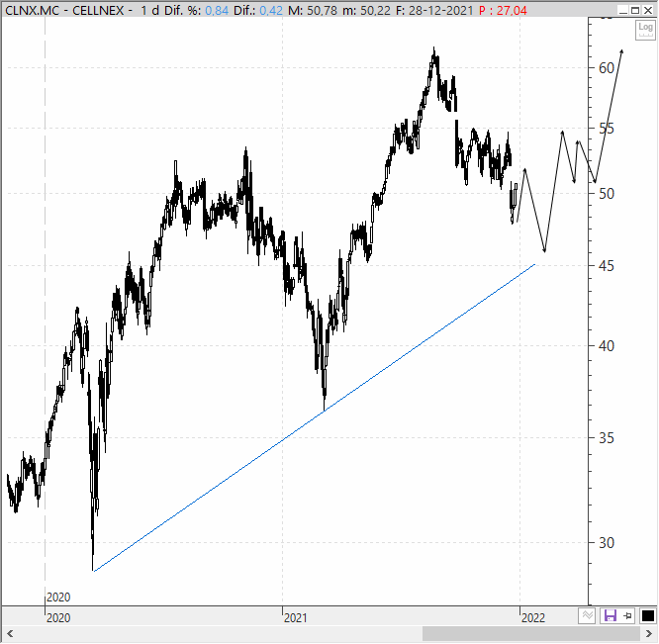659x644 pixels.
Task: Click the 45 price axis label
Action: pyautogui.click(x=607, y=265)
